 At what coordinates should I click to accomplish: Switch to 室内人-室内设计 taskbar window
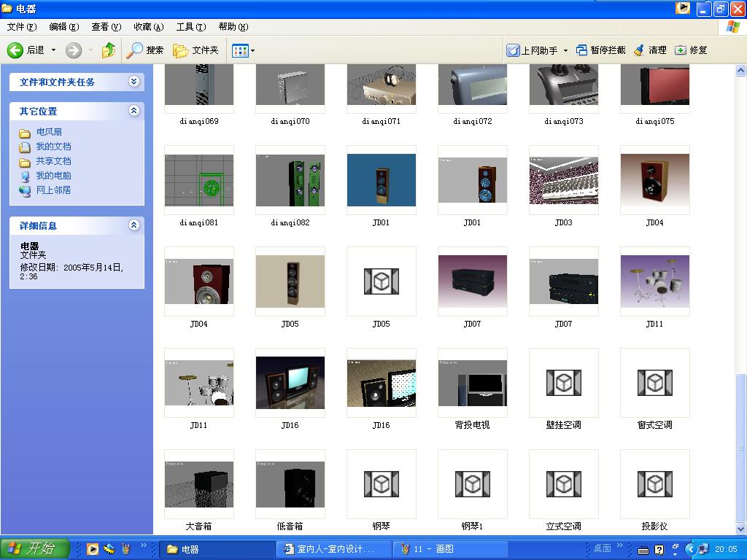pyautogui.click(x=335, y=549)
